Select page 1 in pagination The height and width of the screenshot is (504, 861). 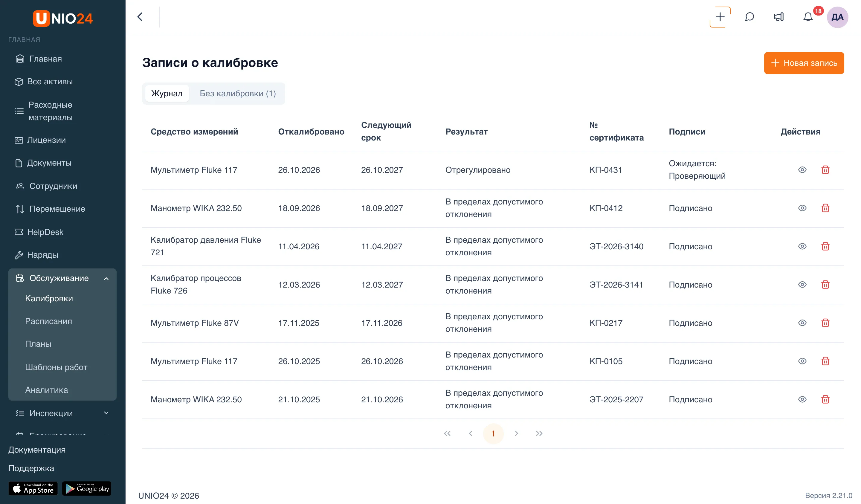point(493,433)
